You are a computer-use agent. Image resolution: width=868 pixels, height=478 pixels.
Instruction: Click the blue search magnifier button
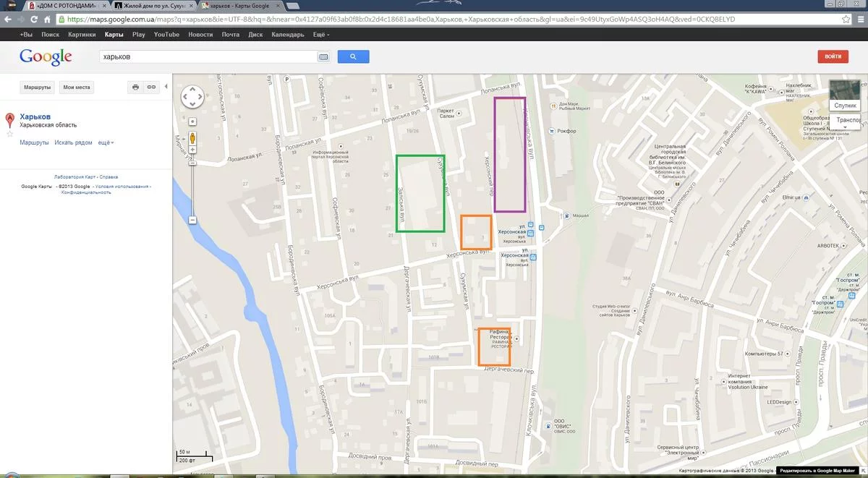[353, 56]
